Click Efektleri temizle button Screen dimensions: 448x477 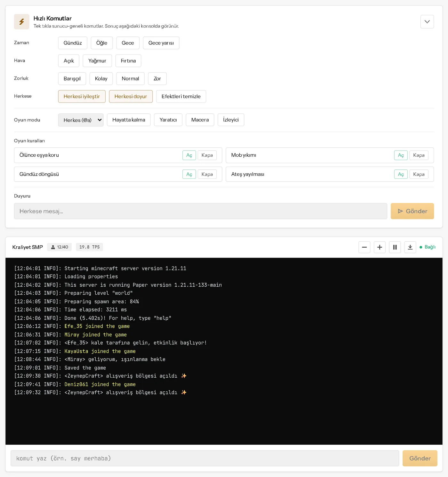pos(181,96)
